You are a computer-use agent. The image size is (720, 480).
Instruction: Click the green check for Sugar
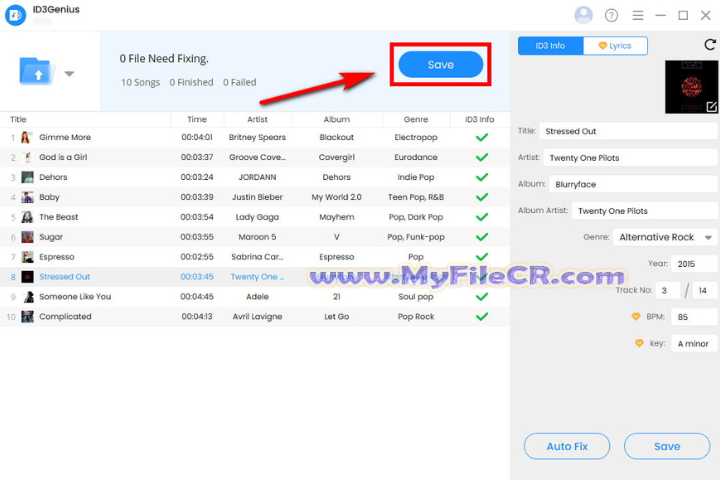(x=482, y=237)
